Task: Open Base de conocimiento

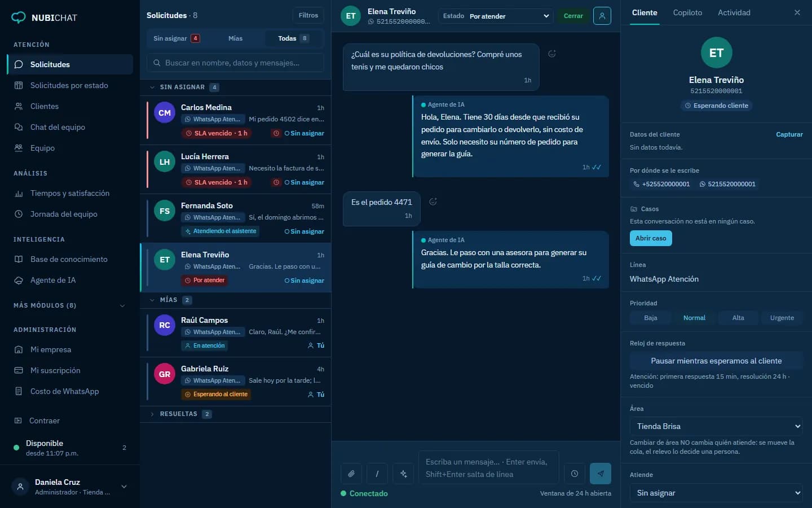Action: pyautogui.click(x=70, y=259)
